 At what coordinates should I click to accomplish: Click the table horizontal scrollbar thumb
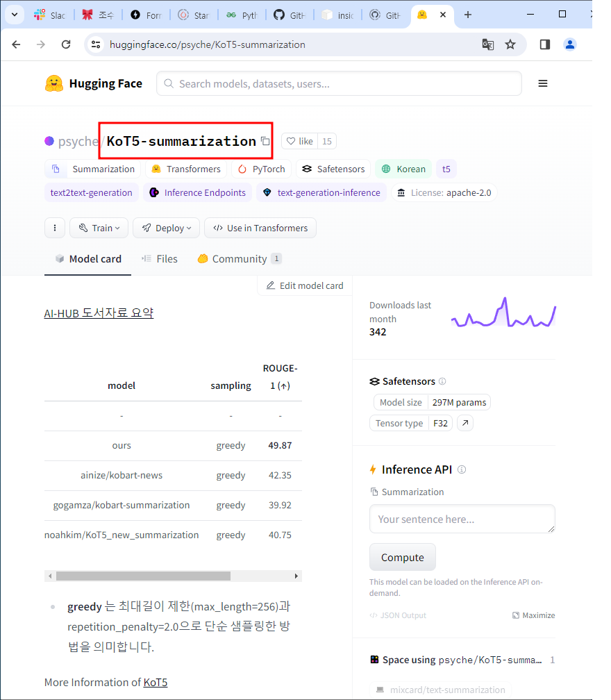(x=143, y=576)
